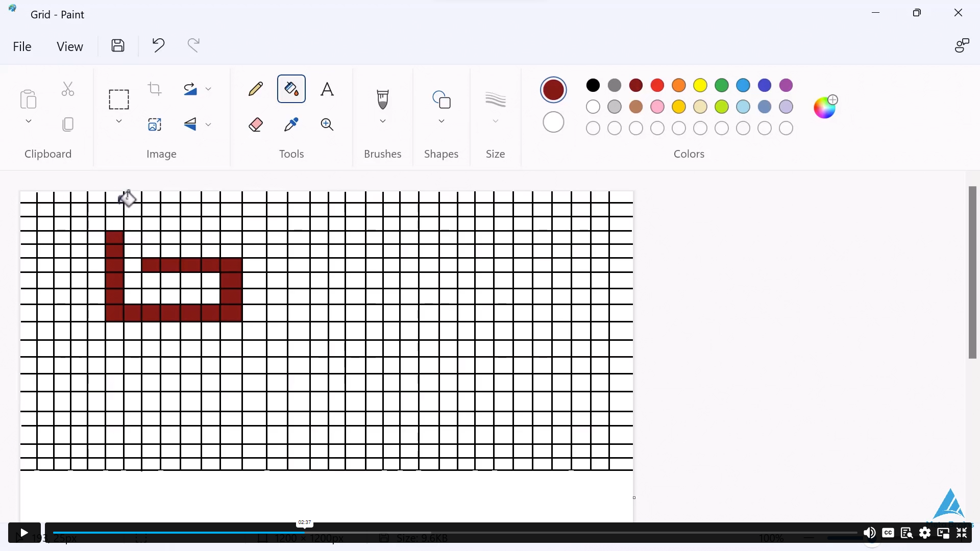
Task: Select the Eraser tool
Action: point(256,124)
